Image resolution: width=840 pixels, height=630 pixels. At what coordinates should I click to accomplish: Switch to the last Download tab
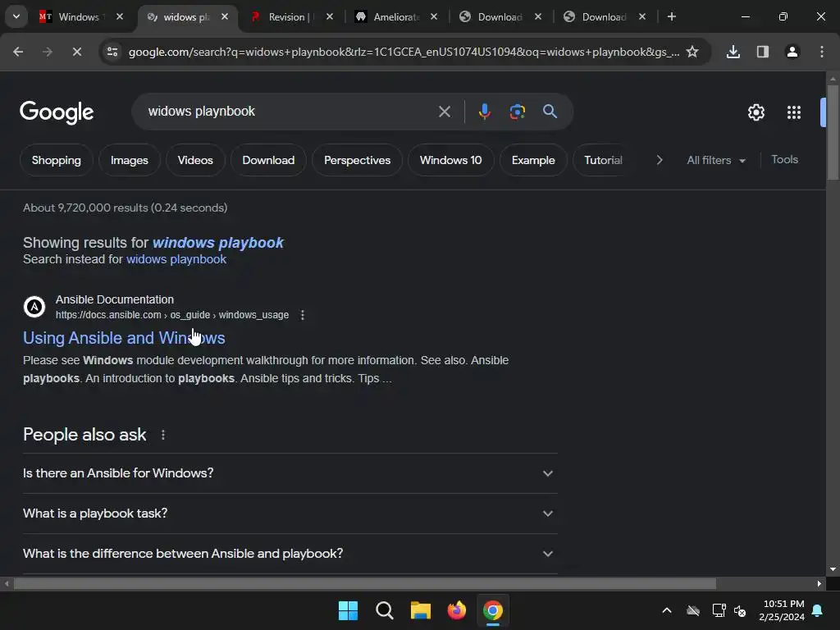point(604,16)
